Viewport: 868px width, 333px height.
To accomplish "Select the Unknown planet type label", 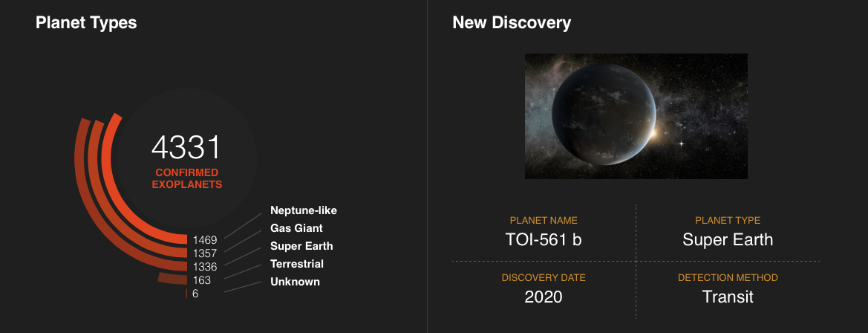I will point(295,282).
